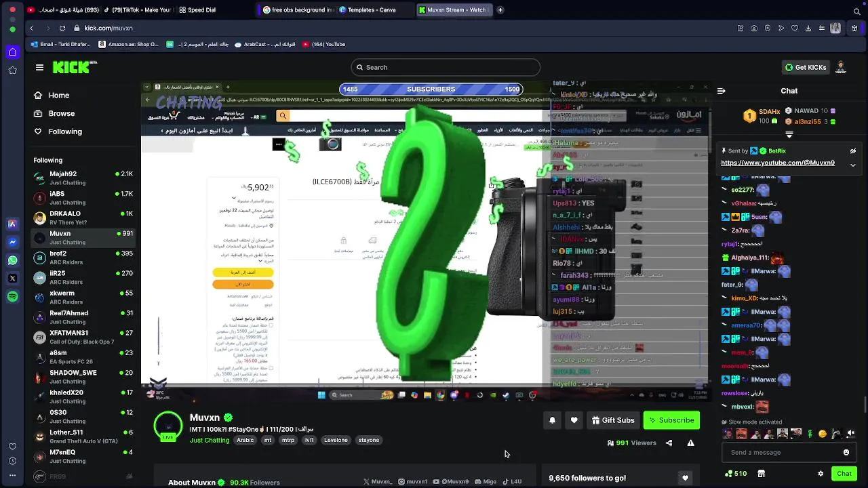This screenshot has height=488, width=868.
Task: Expand the gift leaderboard down arrow
Action: 789,135
